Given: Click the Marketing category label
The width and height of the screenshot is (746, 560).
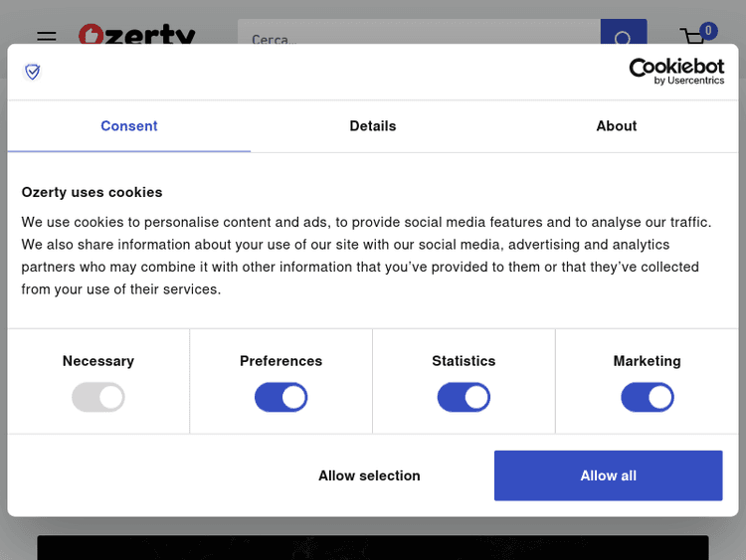Looking at the screenshot, I should [647, 361].
